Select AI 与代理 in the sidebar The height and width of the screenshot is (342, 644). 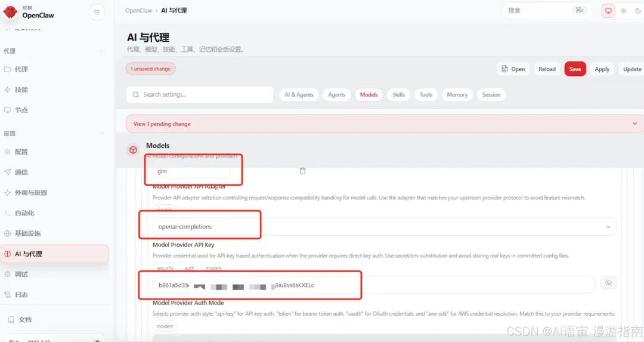(x=54, y=254)
